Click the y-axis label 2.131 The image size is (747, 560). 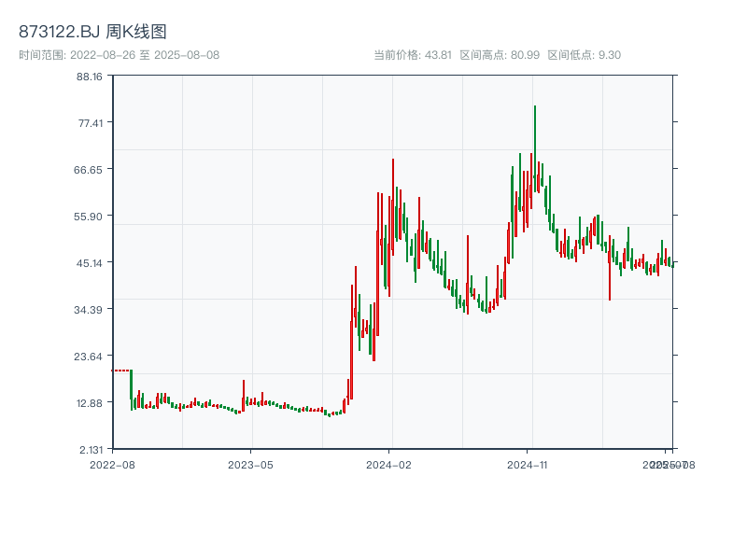tap(91, 450)
